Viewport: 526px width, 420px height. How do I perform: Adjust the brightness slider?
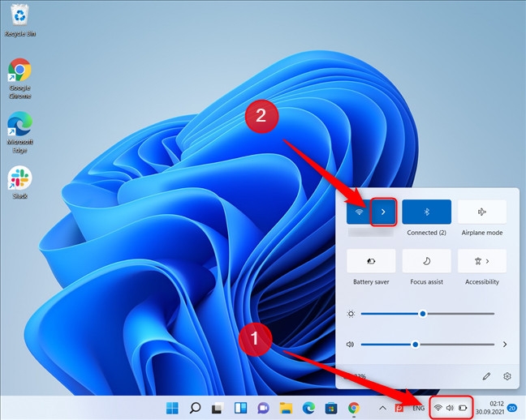[427, 314]
